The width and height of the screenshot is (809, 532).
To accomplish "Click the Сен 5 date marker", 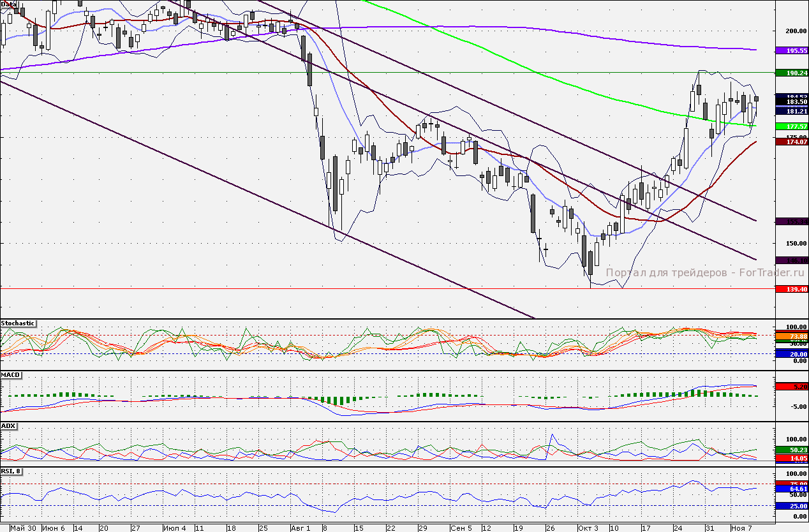I will click(x=461, y=528).
